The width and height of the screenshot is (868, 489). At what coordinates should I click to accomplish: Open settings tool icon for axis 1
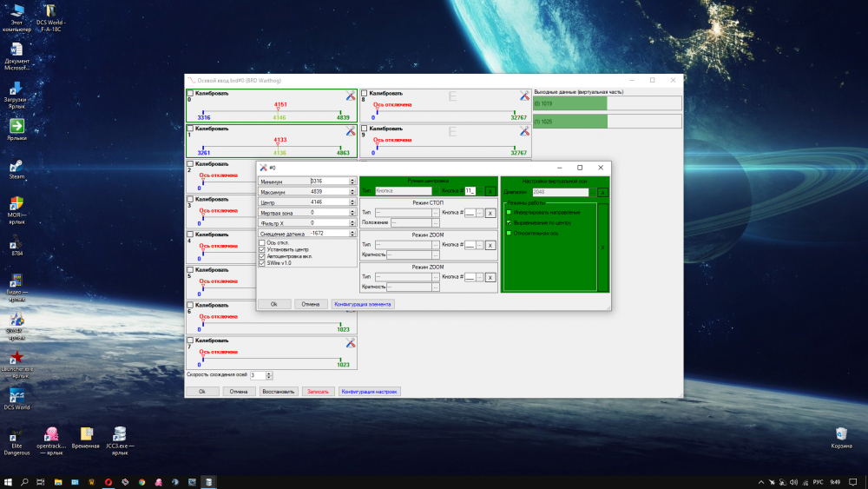pos(351,131)
